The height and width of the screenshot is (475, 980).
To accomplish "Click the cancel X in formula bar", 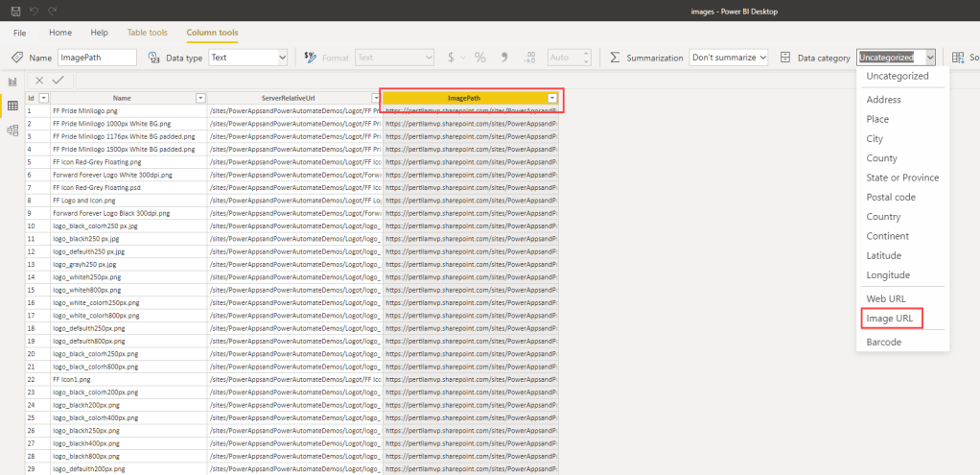I will (x=38, y=81).
